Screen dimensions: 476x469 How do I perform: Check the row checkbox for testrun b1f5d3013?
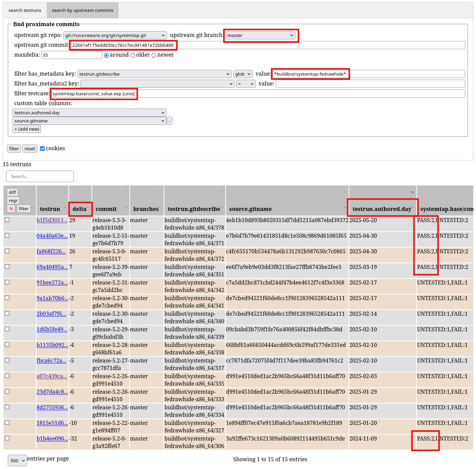point(7,220)
